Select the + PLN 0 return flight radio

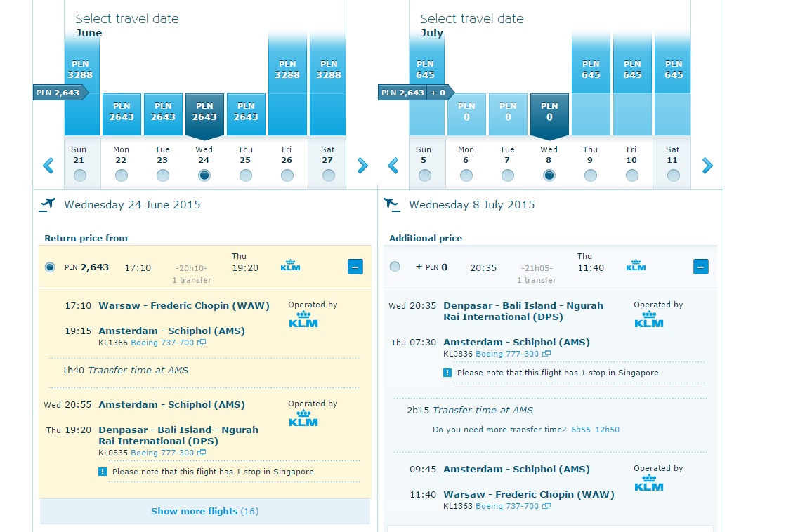click(395, 267)
